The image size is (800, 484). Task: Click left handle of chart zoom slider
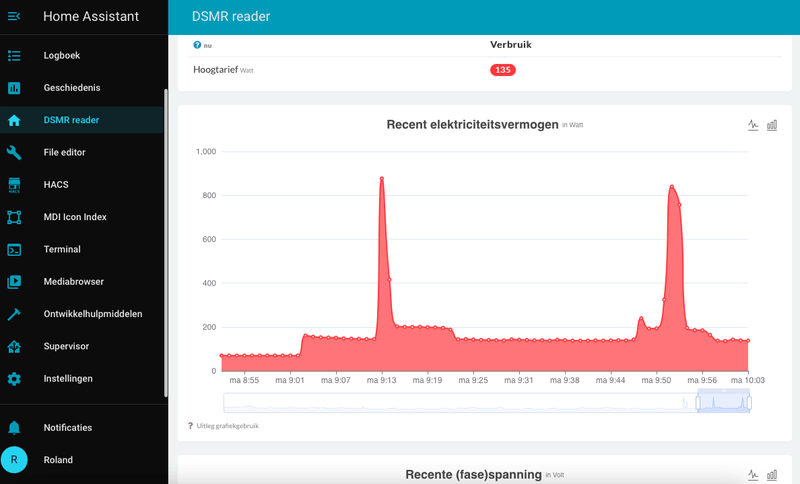coord(698,403)
